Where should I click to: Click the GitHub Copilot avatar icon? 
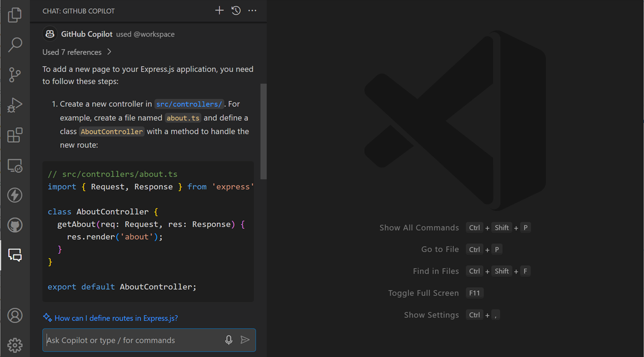pos(50,34)
